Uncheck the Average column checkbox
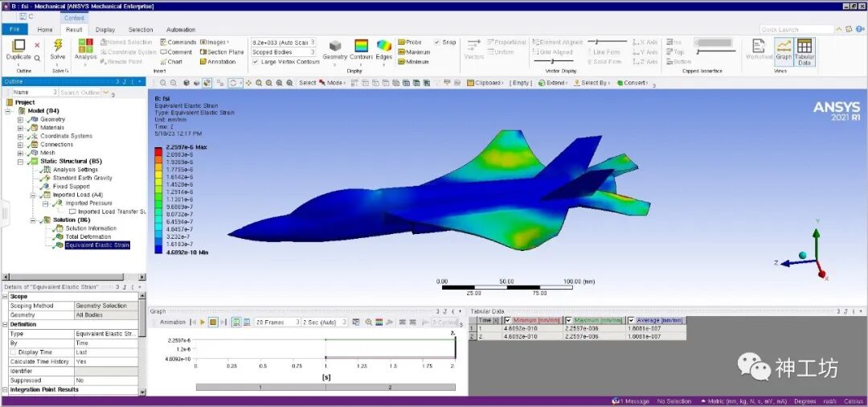The image size is (868, 407). point(631,321)
